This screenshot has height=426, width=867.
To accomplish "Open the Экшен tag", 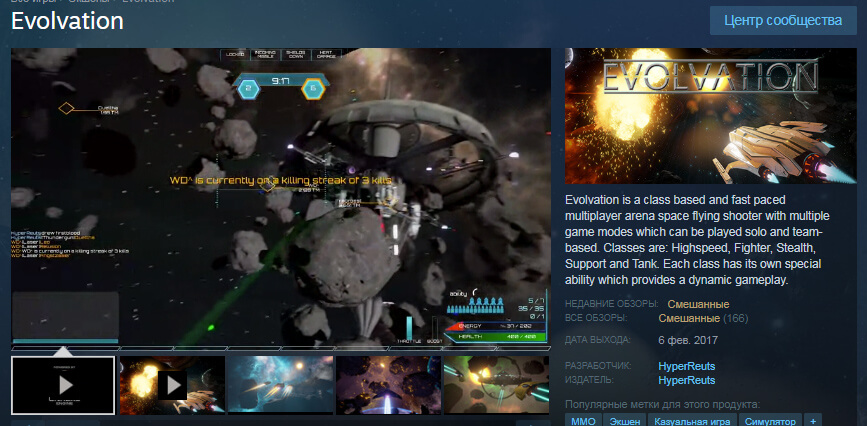I will tap(624, 421).
